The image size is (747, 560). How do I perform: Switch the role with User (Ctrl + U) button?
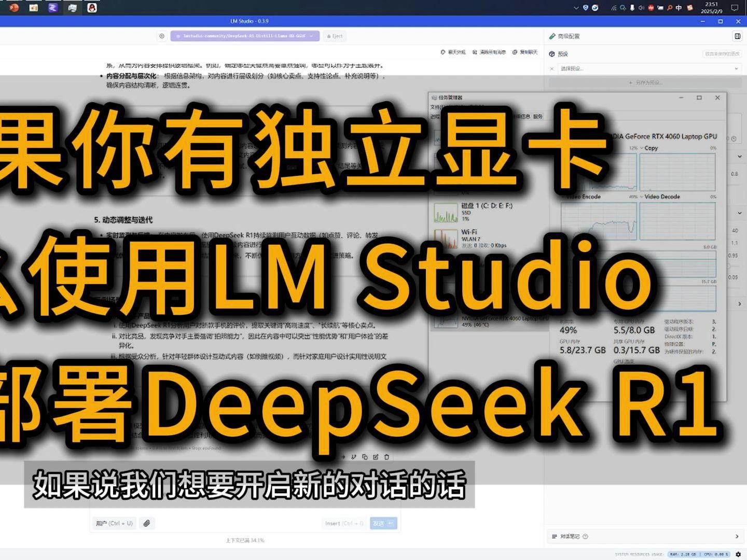click(x=114, y=524)
